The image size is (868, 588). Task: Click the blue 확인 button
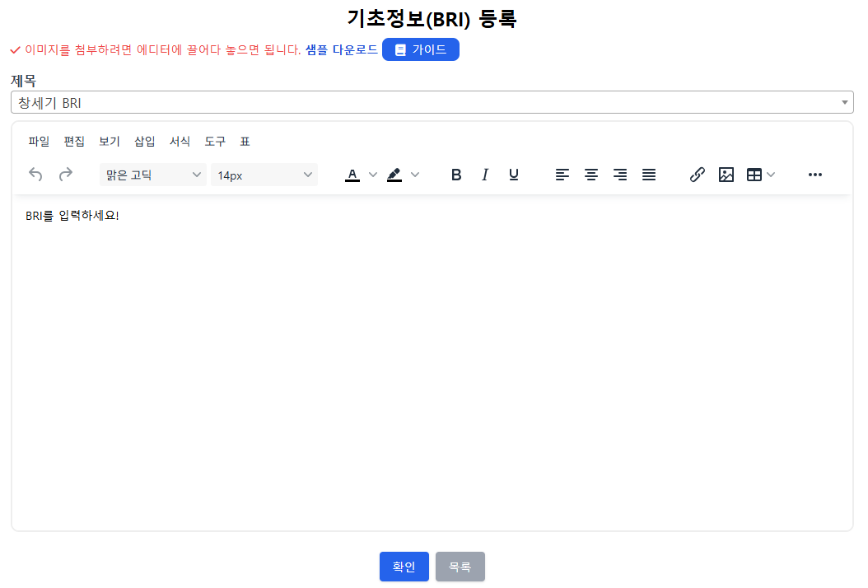pos(404,567)
